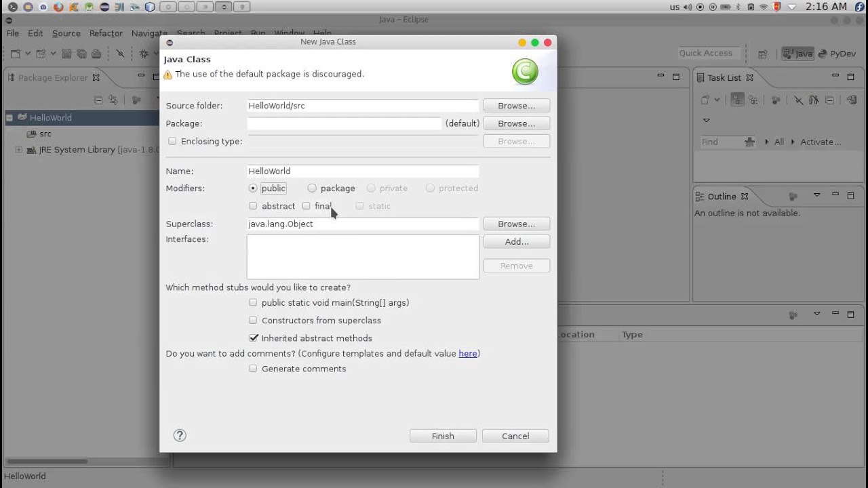The image size is (868, 488).
Task: Uncheck Inherited abstract methods checkbox
Action: pos(254,338)
